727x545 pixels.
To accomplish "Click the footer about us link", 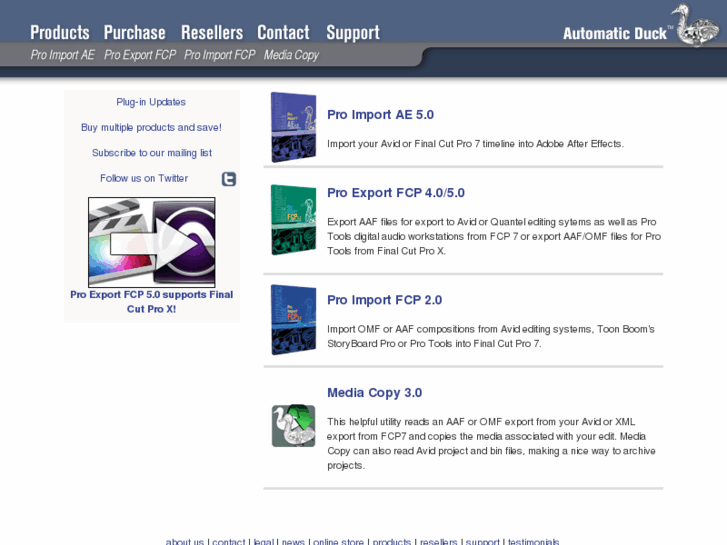I will point(185,541).
